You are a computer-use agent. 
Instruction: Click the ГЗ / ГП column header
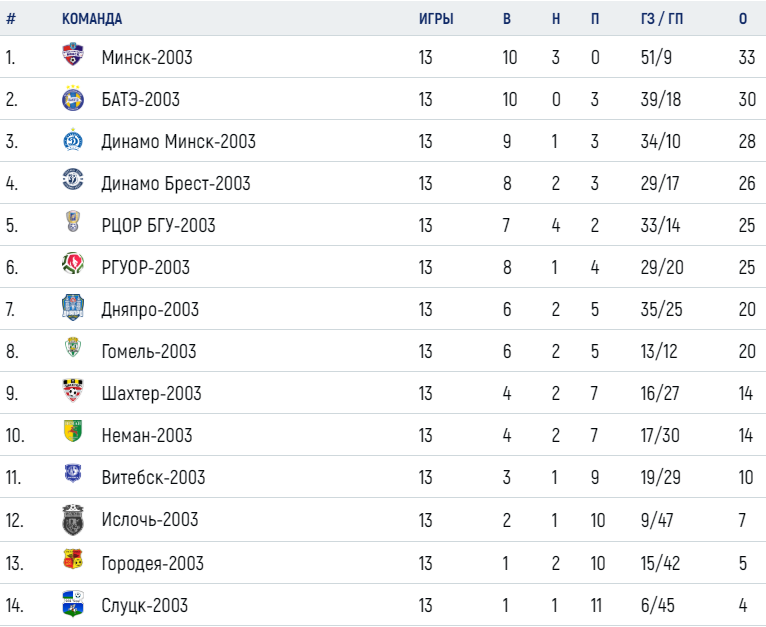[x=662, y=19]
